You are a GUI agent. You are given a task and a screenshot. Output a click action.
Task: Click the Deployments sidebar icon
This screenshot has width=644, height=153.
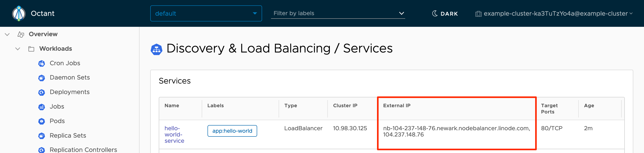click(42, 92)
